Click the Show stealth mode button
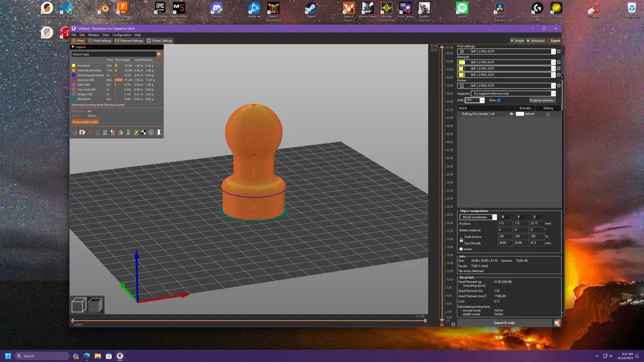644x362 pixels. [85, 122]
